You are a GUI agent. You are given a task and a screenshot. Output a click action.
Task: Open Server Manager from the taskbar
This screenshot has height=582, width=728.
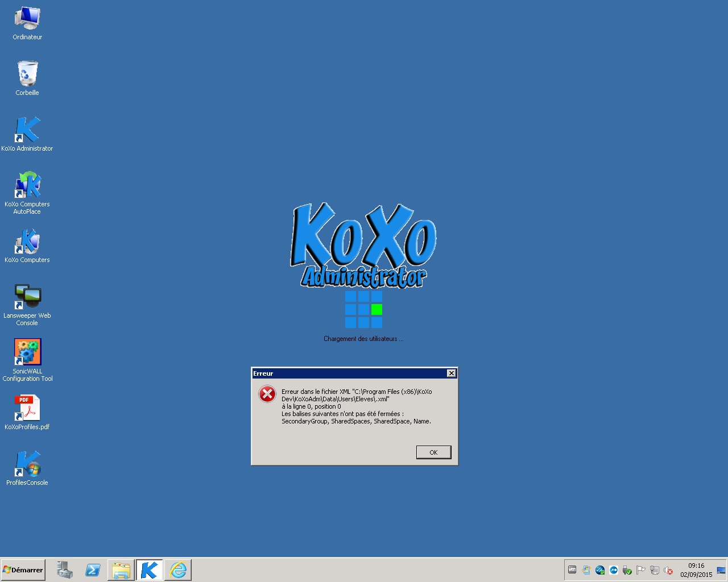click(65, 570)
